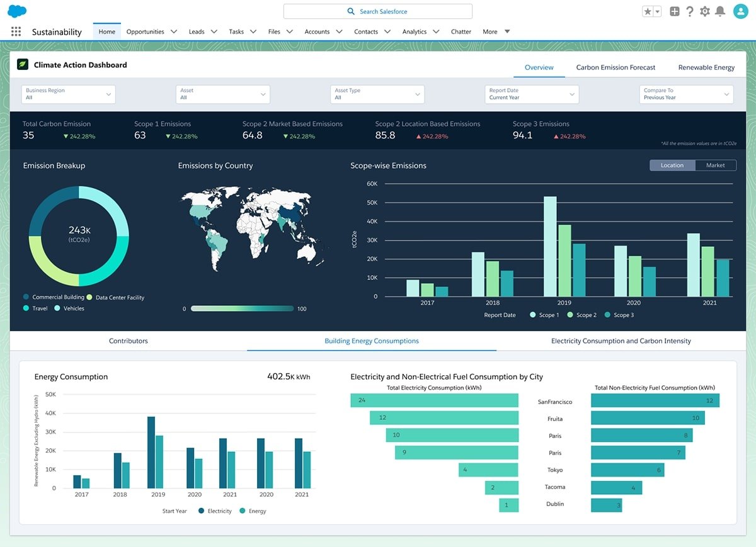The height and width of the screenshot is (547, 756).
Task: Expand the Asset Type filter
Action: coord(376,94)
